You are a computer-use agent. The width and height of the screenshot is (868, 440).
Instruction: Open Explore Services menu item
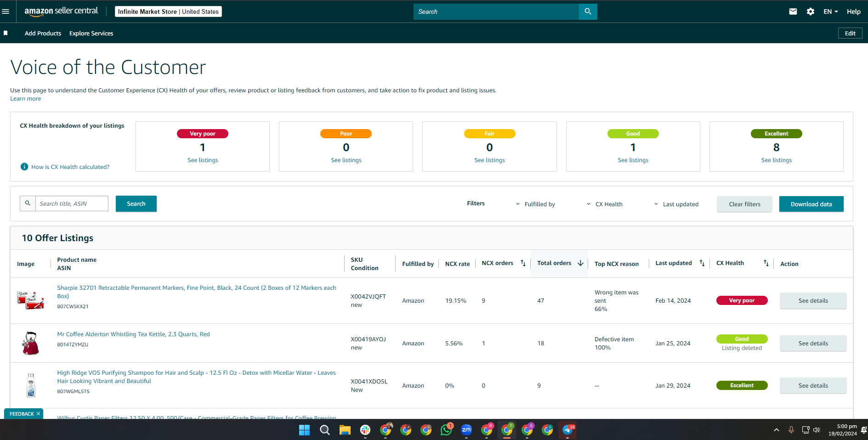click(91, 33)
